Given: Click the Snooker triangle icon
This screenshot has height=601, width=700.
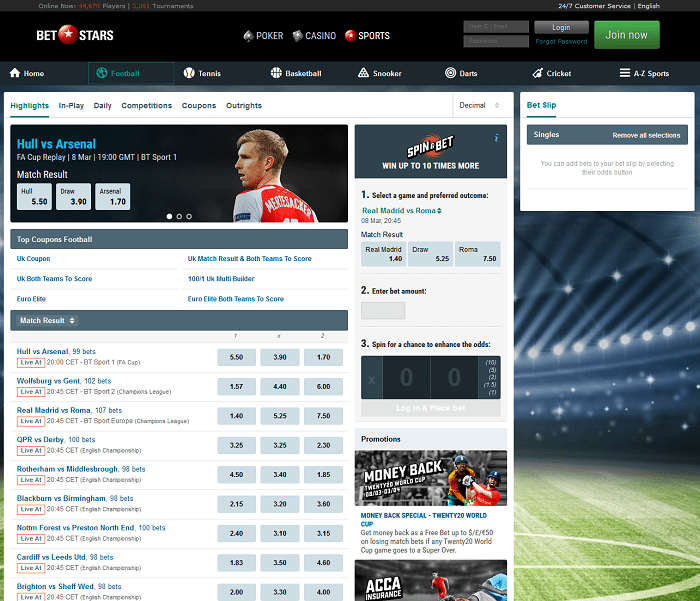Looking at the screenshot, I should 363,73.
